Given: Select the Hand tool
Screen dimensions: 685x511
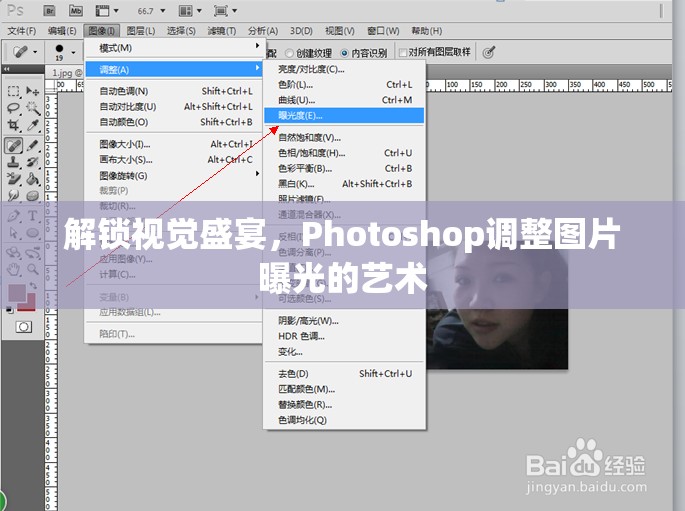Looking at the screenshot, I should click(14, 269).
